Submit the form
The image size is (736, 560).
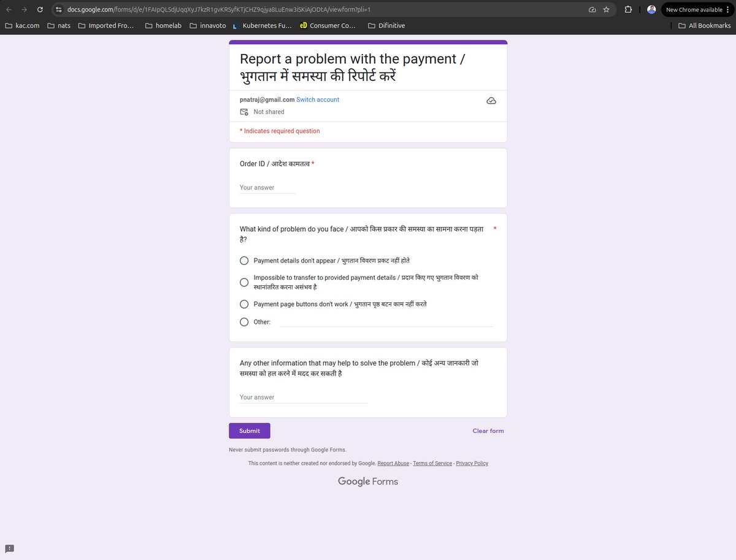pyautogui.click(x=250, y=431)
